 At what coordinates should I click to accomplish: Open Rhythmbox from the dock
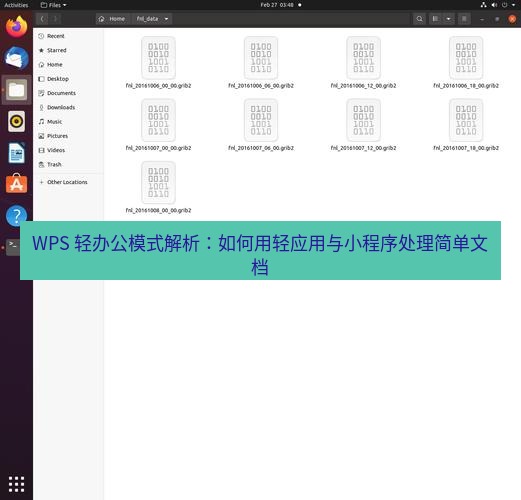tap(16, 121)
